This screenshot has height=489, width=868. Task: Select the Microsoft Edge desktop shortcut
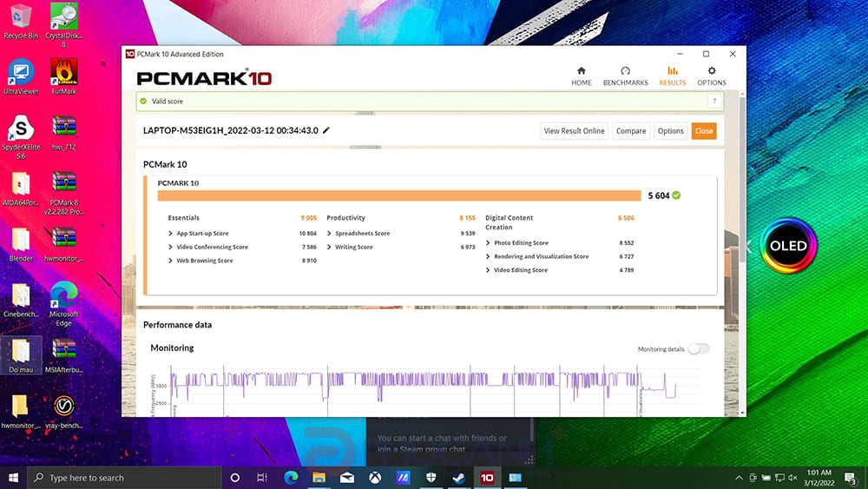(x=63, y=303)
